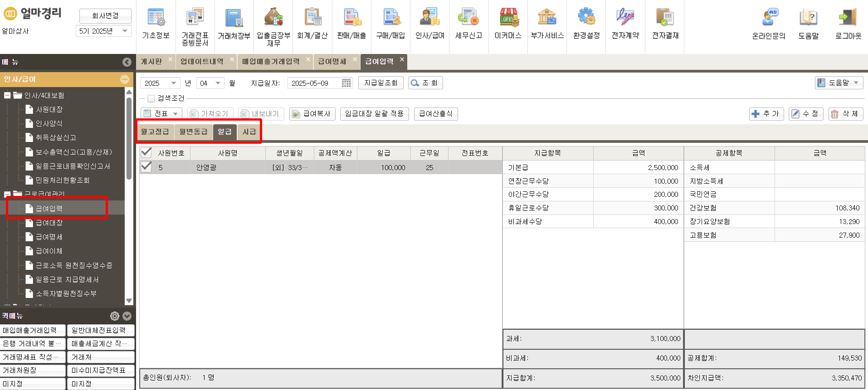Collapse the 메뉴 sidebar with arrow icon

(127, 62)
